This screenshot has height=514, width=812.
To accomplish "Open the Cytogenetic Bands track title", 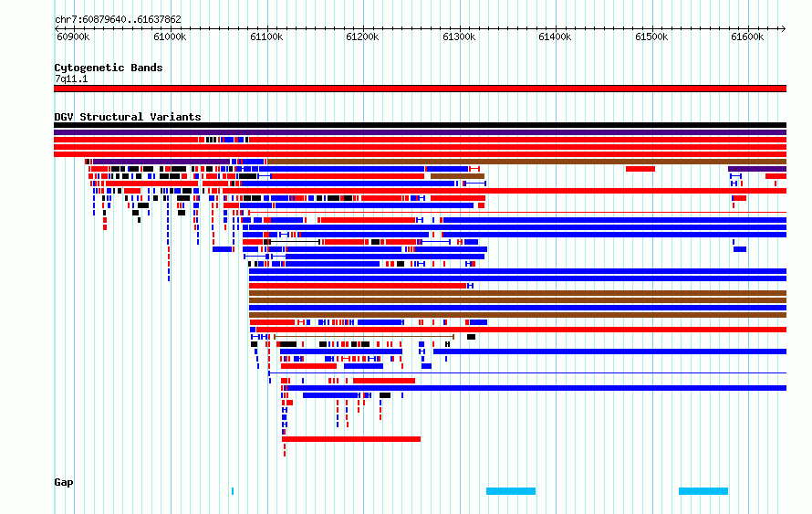I will pos(109,68).
